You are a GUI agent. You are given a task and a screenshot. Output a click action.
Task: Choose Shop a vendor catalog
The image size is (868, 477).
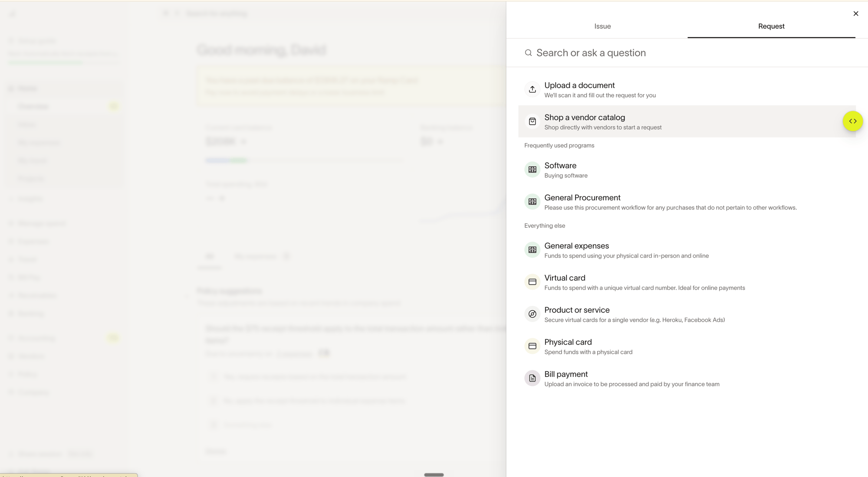point(687,121)
